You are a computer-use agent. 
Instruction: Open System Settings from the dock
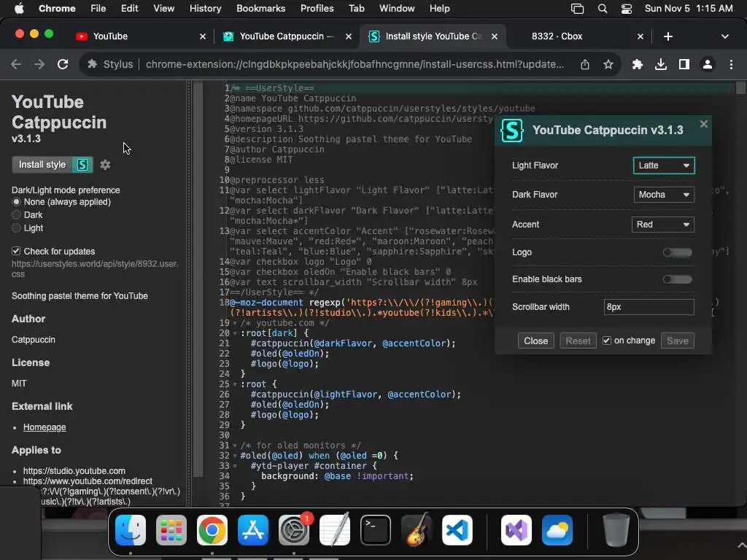[x=294, y=529]
